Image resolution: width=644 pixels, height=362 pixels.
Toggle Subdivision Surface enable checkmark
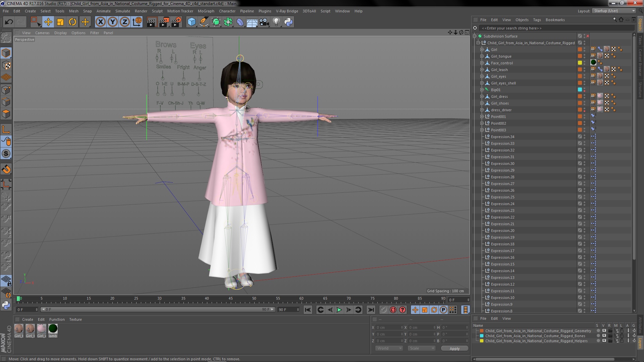click(x=588, y=36)
